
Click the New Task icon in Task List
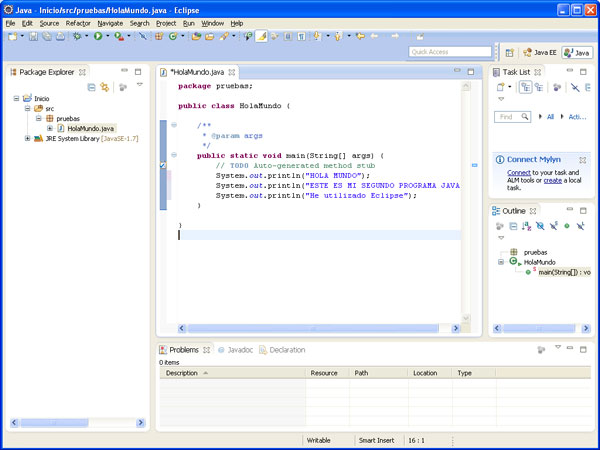click(x=501, y=88)
